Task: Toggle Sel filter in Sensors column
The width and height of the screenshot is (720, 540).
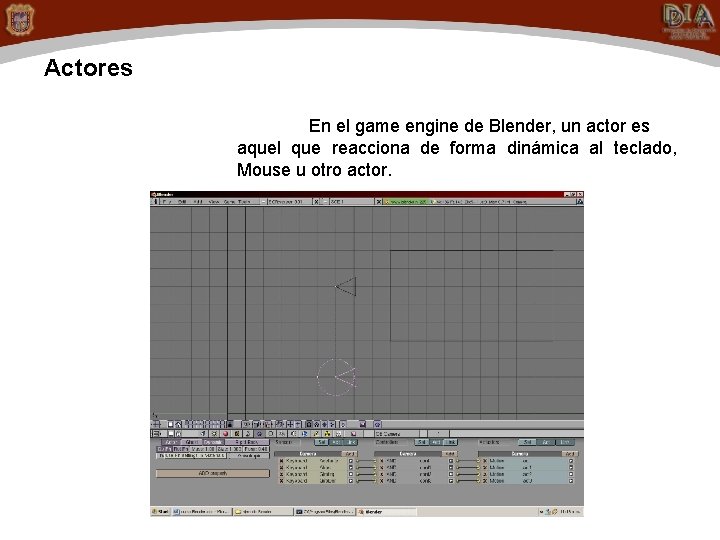Action: tap(321, 442)
